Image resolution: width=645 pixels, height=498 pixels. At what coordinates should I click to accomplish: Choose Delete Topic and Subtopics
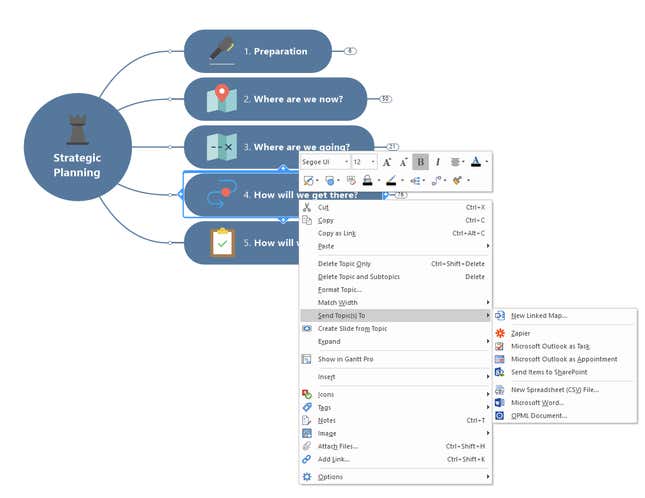tap(396, 277)
